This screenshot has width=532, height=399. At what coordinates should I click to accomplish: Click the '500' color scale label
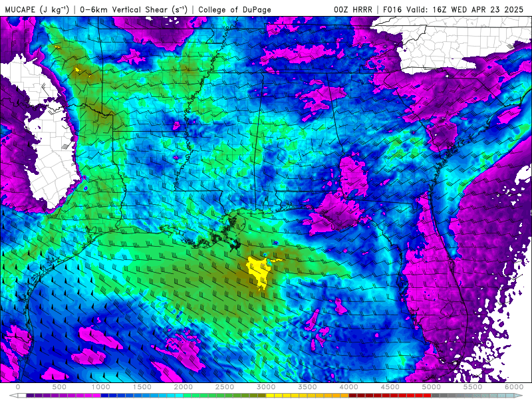click(59, 387)
